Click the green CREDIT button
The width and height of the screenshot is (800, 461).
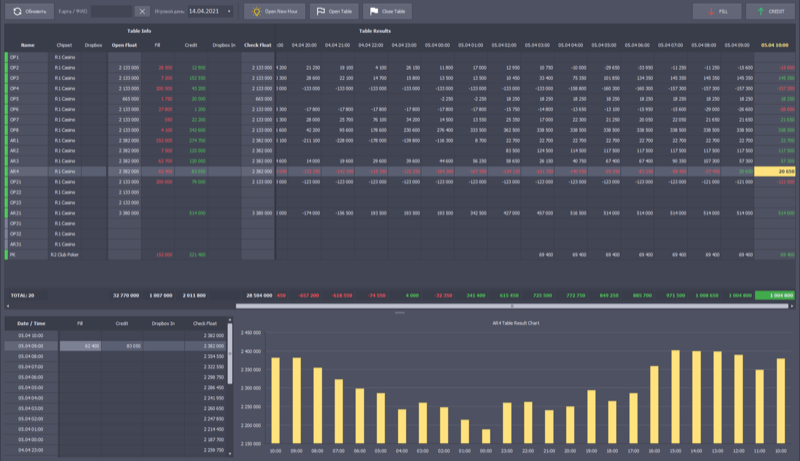pyautogui.click(x=768, y=11)
